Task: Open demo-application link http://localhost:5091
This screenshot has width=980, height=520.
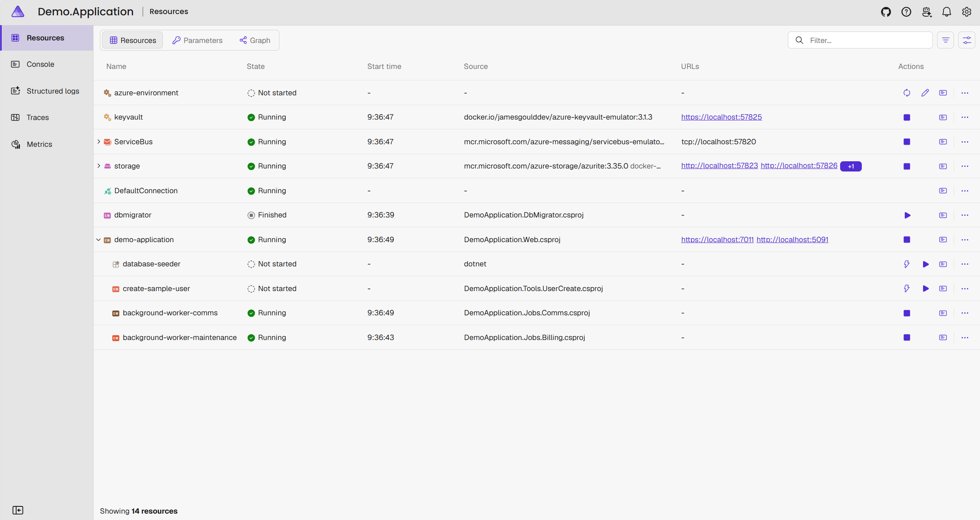Action: pyautogui.click(x=793, y=240)
